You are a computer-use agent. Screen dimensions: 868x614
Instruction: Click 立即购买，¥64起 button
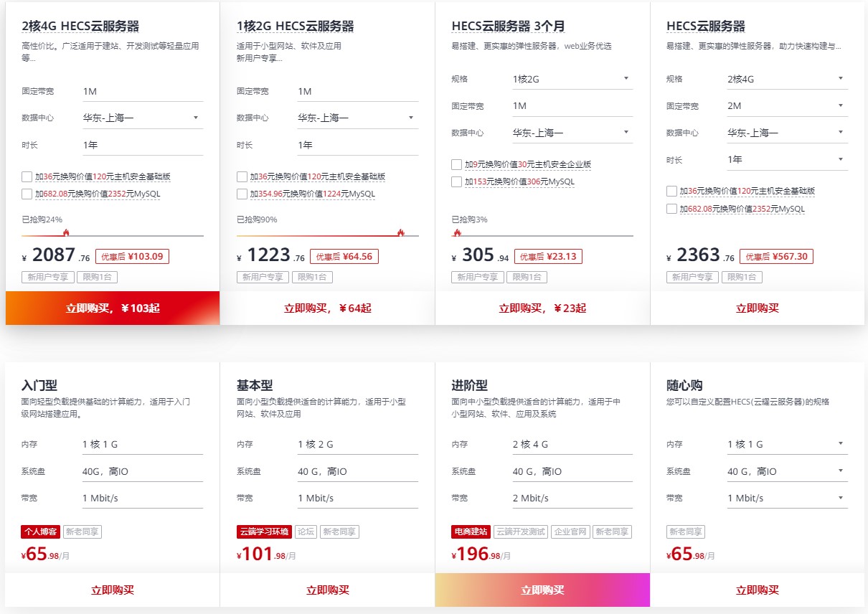tap(327, 308)
